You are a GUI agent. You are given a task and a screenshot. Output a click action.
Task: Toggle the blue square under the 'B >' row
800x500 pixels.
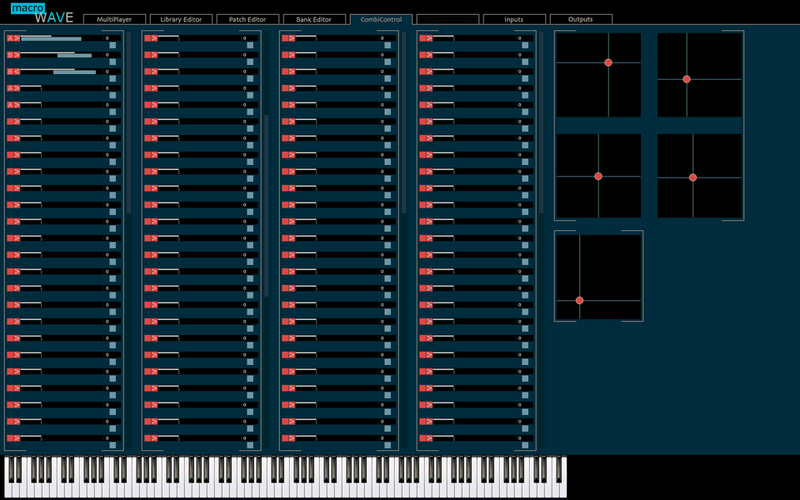(x=113, y=62)
